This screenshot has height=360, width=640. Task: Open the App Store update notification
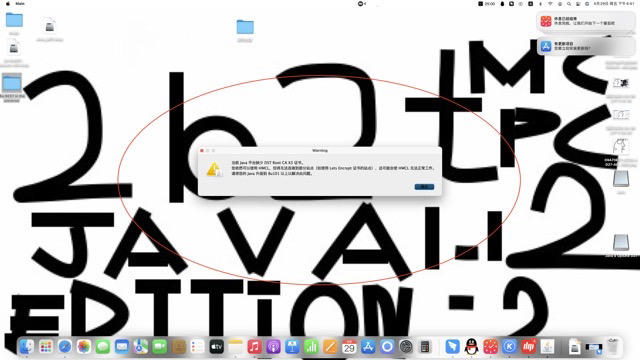[585, 46]
